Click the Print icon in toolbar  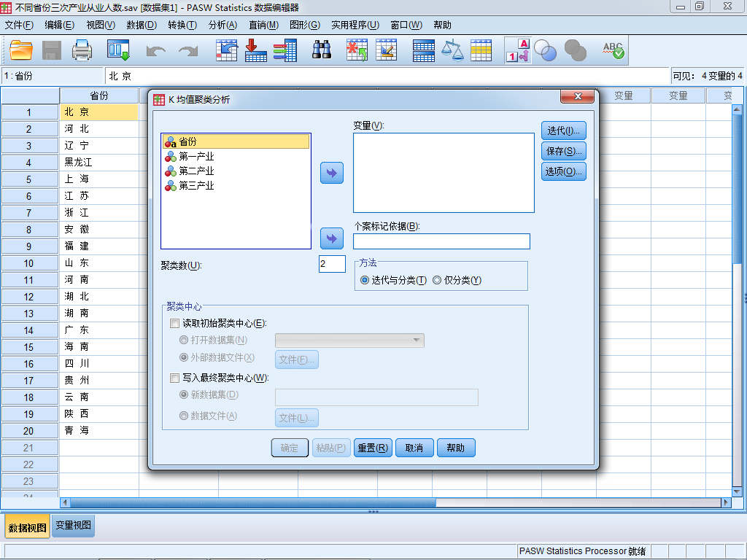[82, 50]
